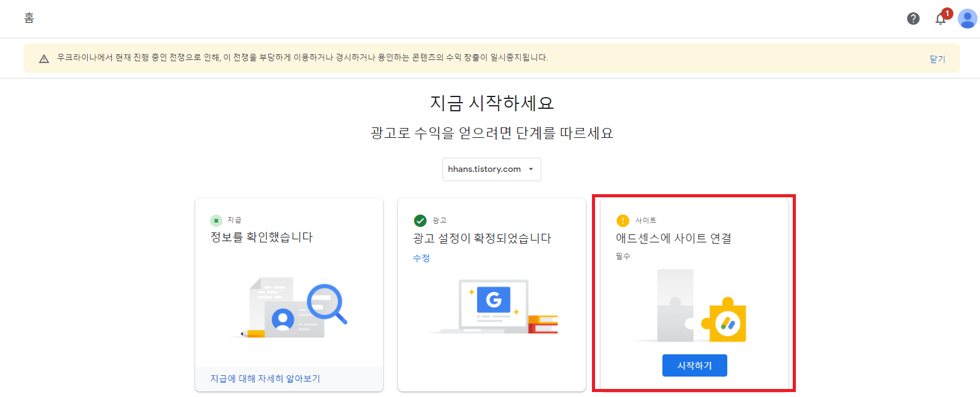The height and width of the screenshot is (397, 980).
Task: Click the green checkmark 광고 status icon
Action: pos(420,221)
